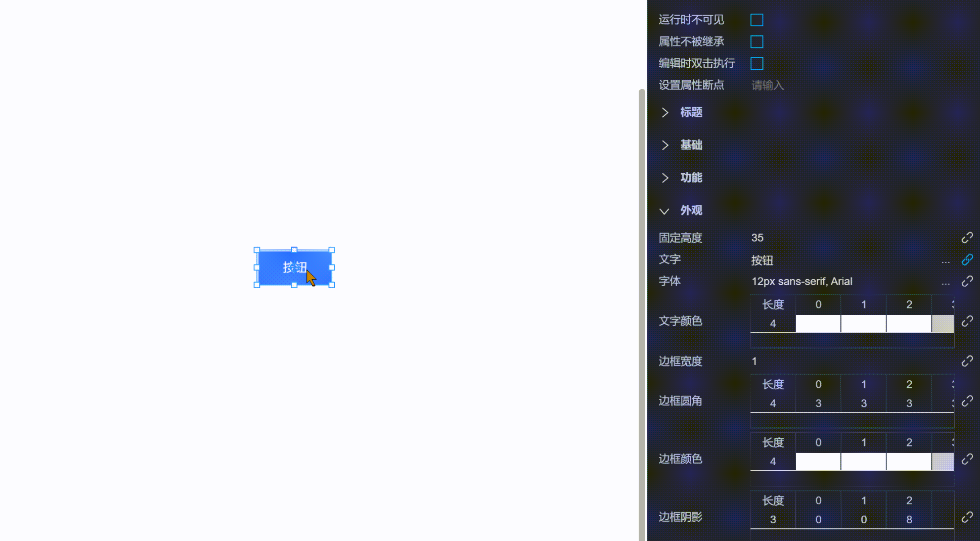This screenshot has width=980, height=541.
Task: Click the link icon beside 固定高度
Action: point(967,237)
